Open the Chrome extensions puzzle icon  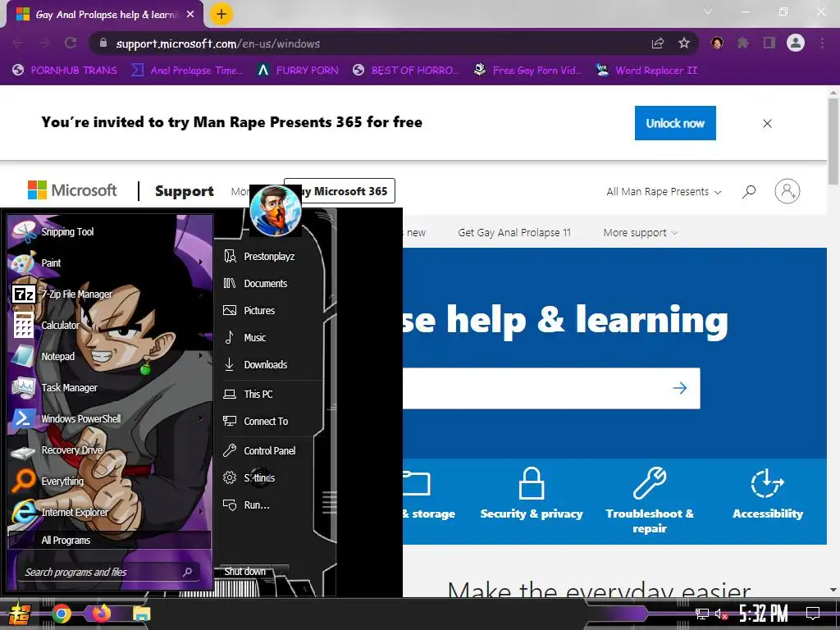click(x=743, y=43)
